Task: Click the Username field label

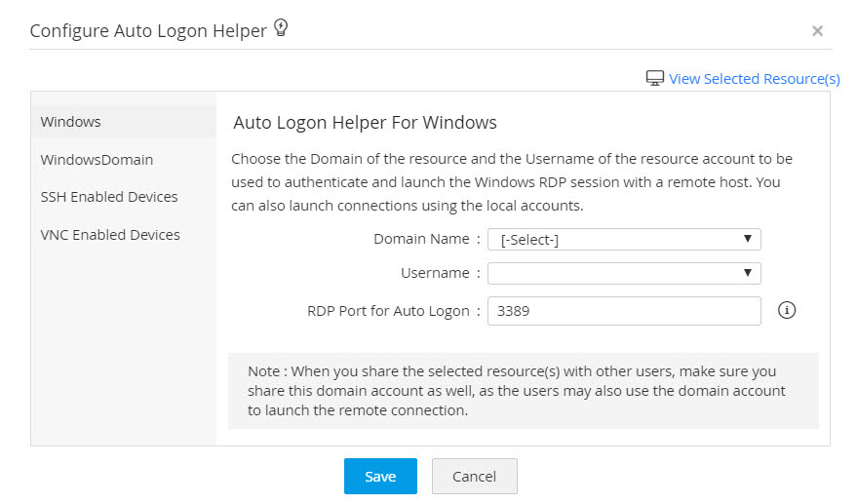Action: 435,273
